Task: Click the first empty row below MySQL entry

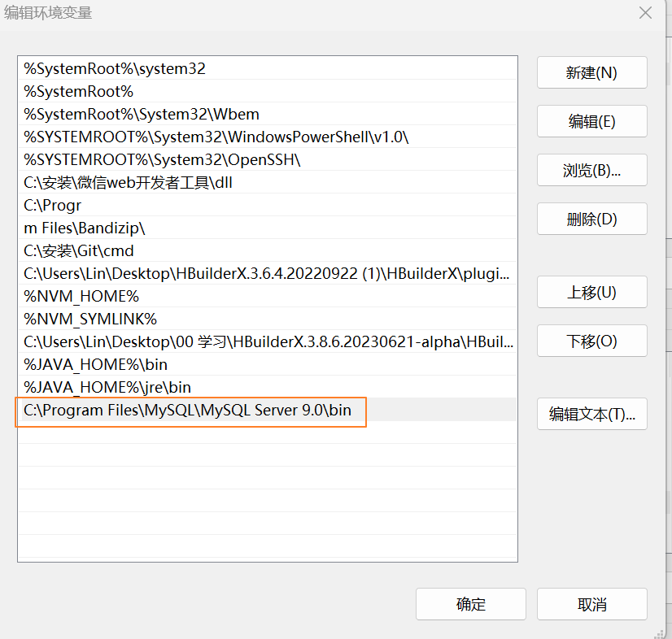Action: point(267,433)
